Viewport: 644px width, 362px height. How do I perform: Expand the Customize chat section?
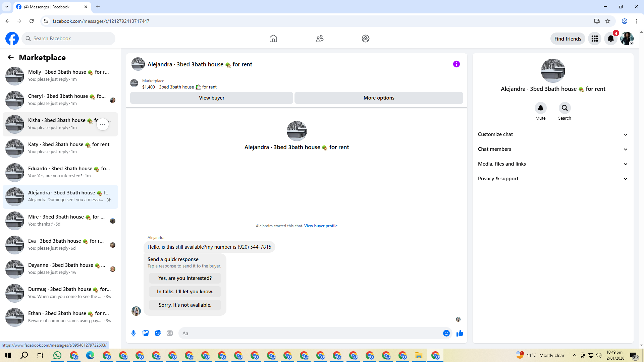552,134
